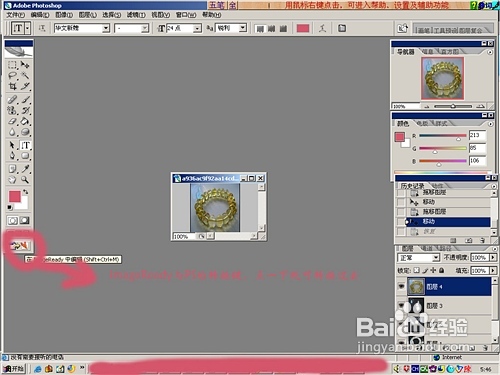
Task: Select the Brush tool
Action: 25,99
